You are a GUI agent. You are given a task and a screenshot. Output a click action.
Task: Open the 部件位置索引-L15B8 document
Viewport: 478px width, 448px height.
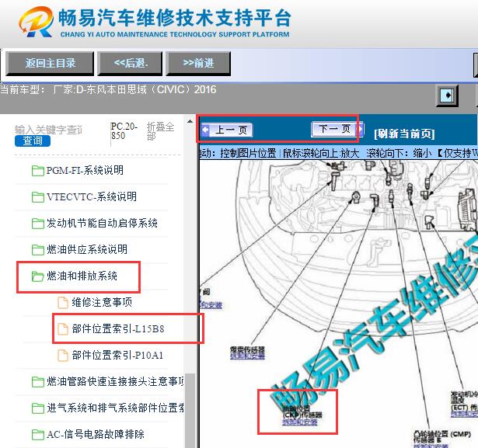(x=118, y=329)
